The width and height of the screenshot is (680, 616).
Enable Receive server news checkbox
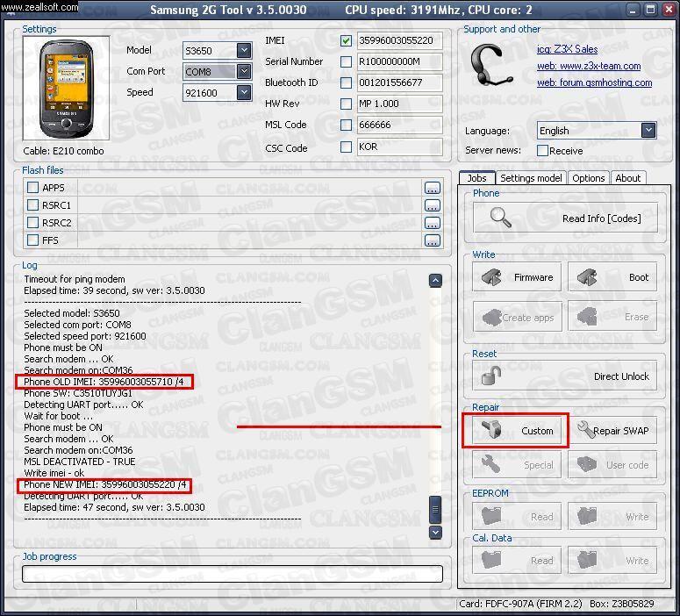(x=542, y=151)
